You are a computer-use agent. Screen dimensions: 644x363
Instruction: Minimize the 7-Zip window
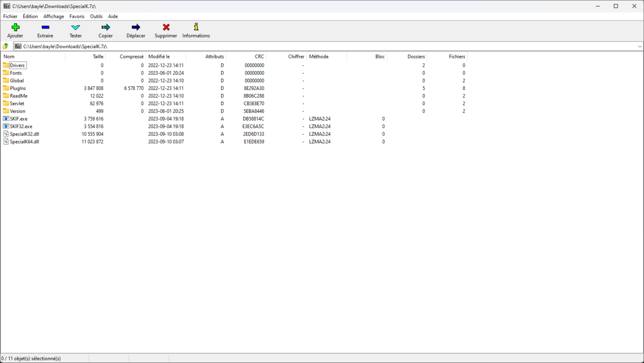tap(598, 6)
